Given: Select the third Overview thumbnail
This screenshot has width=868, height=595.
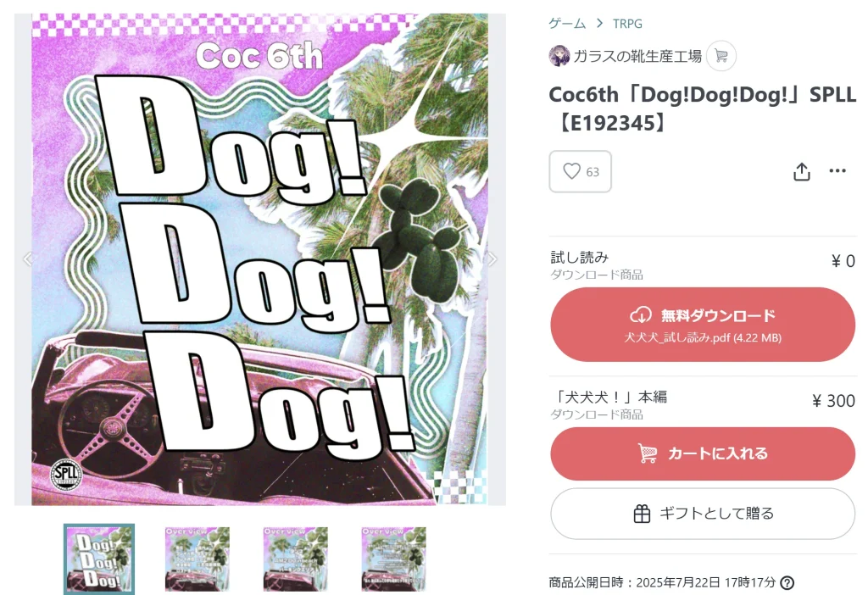Looking at the screenshot, I should [296, 559].
